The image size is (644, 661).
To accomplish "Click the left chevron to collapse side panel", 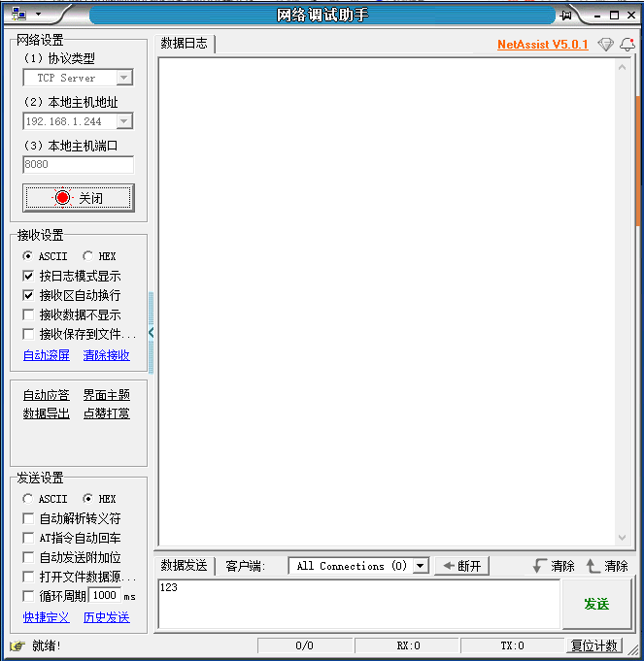I will pyautogui.click(x=152, y=333).
